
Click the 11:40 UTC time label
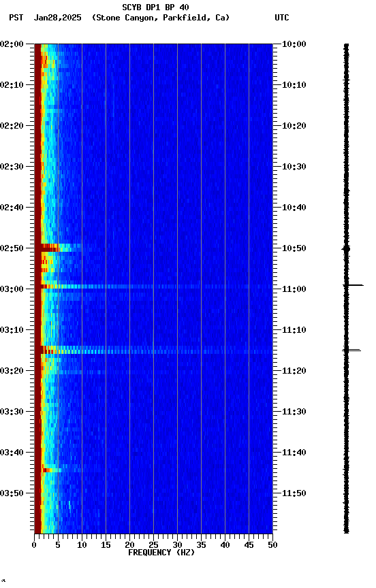[x=294, y=453]
